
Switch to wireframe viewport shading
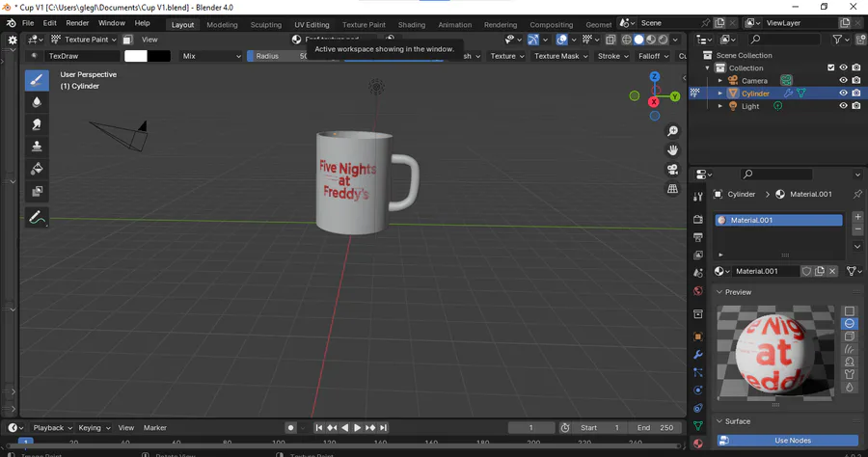(x=626, y=40)
